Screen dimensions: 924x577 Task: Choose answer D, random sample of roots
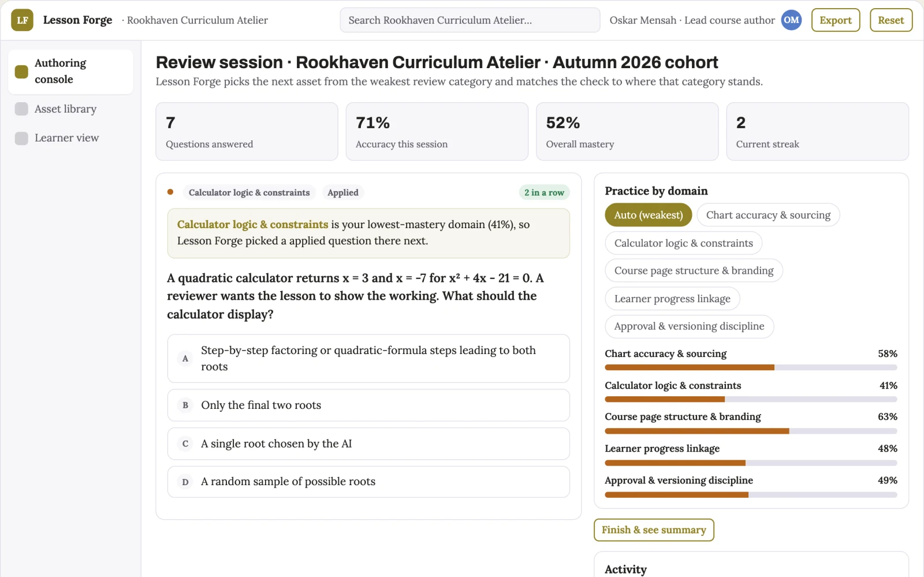[x=368, y=482]
